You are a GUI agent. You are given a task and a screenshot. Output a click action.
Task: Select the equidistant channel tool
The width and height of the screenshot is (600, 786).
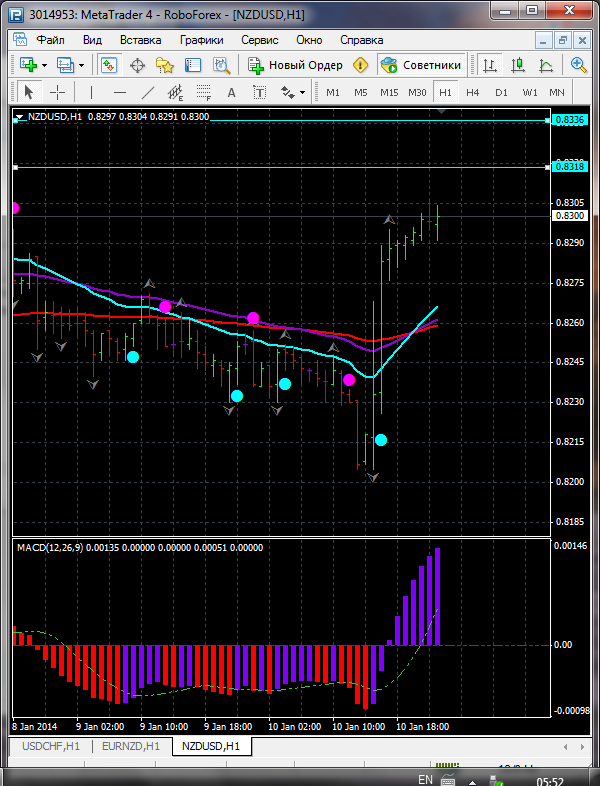175,92
